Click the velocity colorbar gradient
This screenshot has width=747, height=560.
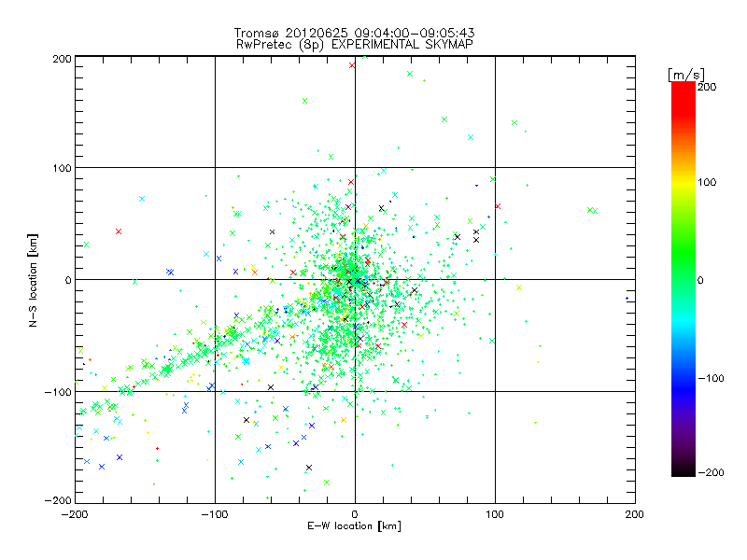(x=684, y=279)
